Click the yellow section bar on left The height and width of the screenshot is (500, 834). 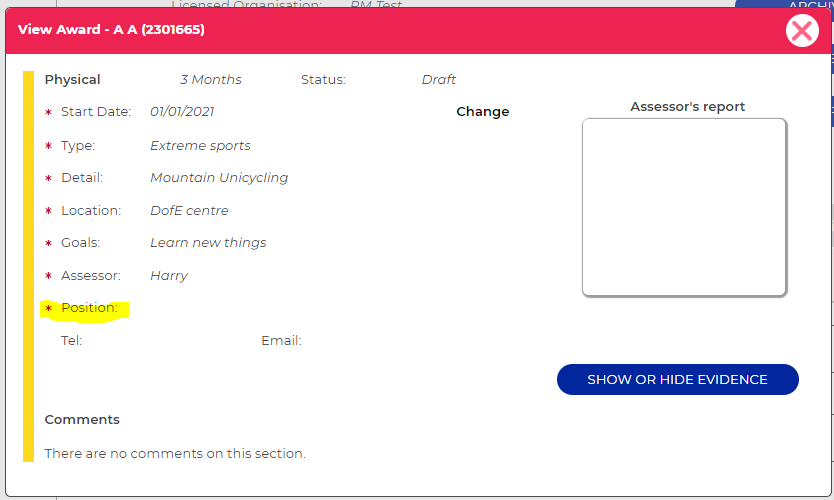click(28, 266)
